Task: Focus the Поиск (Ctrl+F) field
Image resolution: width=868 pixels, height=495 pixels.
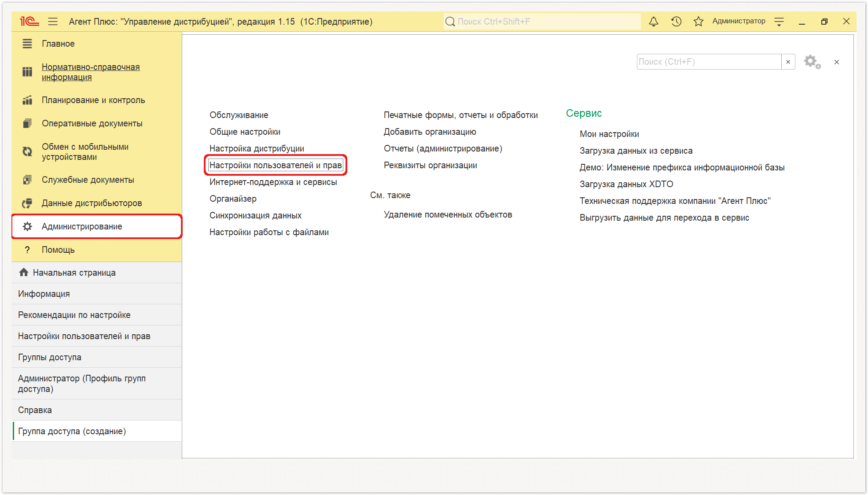Action: pos(709,62)
